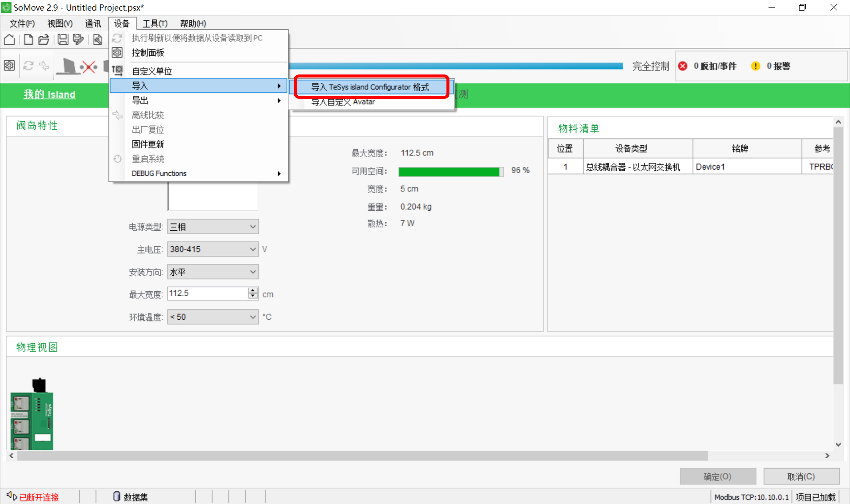Click the save-as icon with pencil
850x504 pixels.
click(x=78, y=40)
